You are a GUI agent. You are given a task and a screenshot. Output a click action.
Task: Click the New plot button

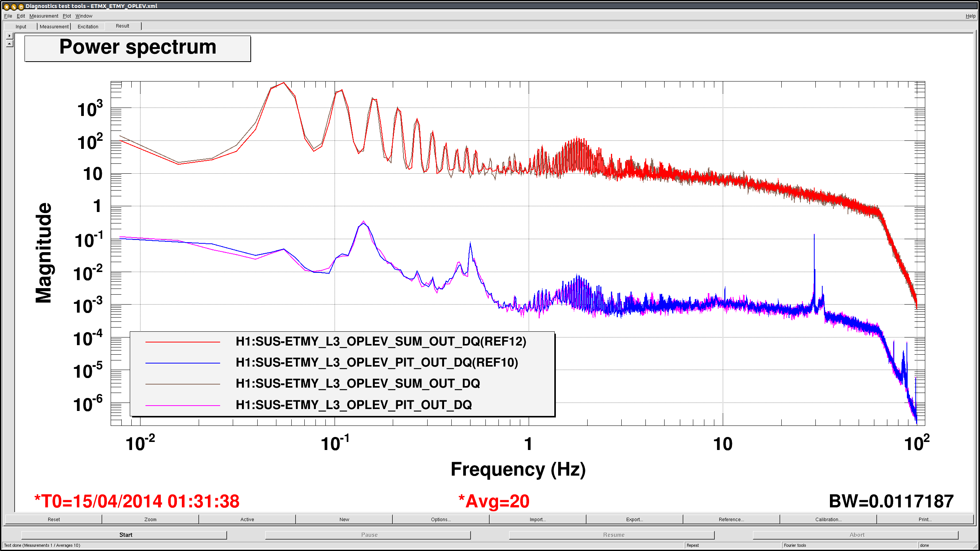(344, 519)
